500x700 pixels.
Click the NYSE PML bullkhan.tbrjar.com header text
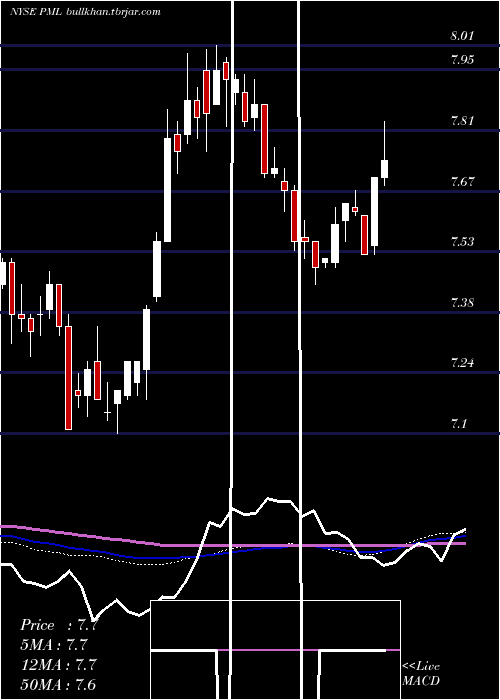85,12
